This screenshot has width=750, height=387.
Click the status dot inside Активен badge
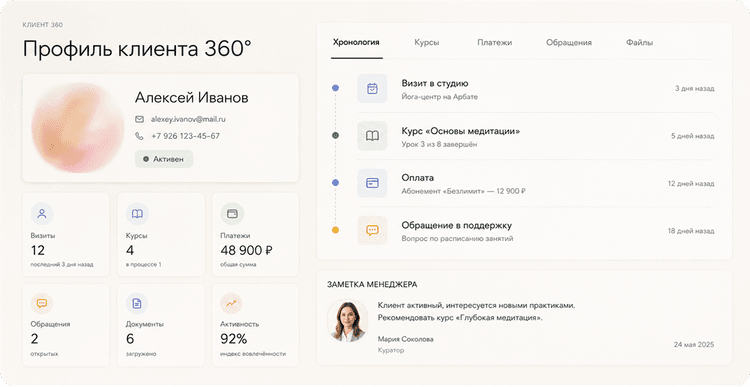point(146,159)
